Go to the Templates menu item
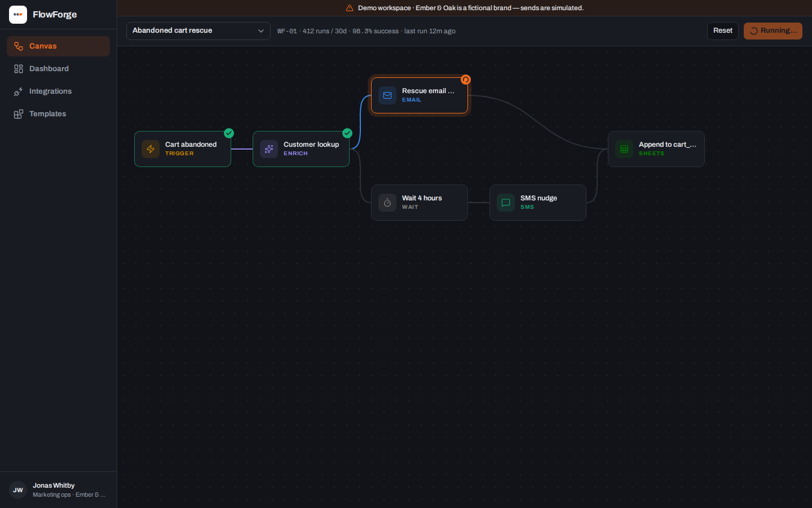This screenshot has height=508, width=812. tap(58, 114)
